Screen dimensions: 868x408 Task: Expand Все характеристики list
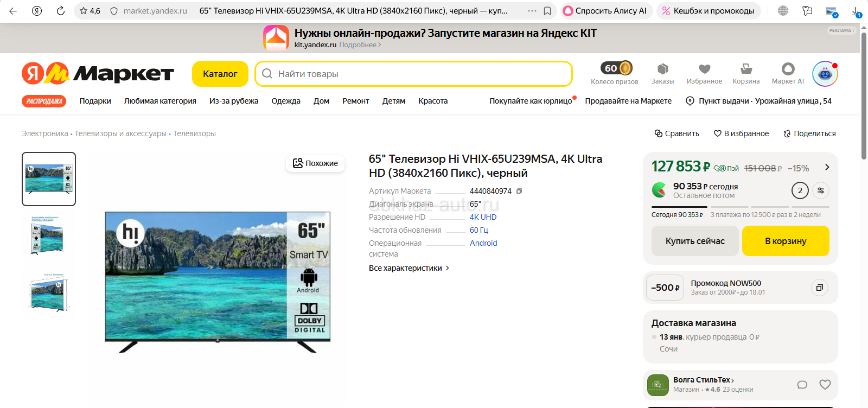tap(409, 268)
